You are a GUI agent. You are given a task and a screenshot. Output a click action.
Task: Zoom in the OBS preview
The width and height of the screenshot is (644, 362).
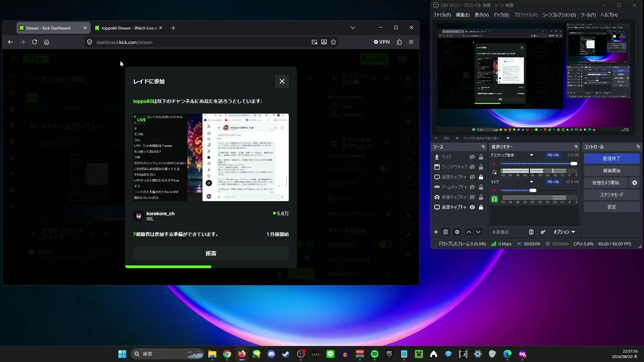[x=457, y=138]
